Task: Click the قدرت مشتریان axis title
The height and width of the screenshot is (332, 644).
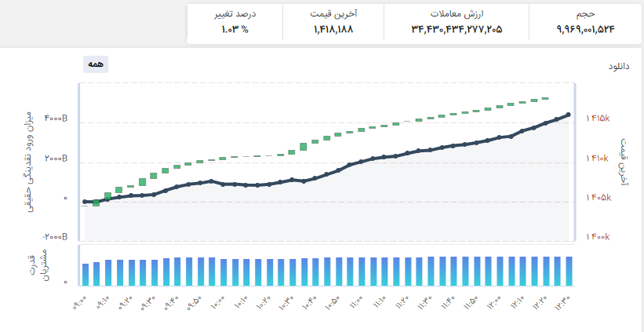Action: click(x=40, y=265)
